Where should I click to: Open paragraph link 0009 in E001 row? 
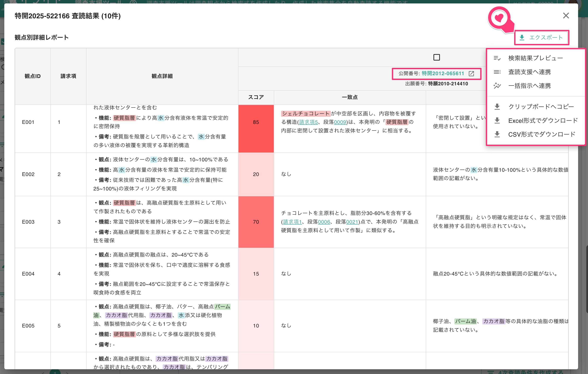coord(340,122)
